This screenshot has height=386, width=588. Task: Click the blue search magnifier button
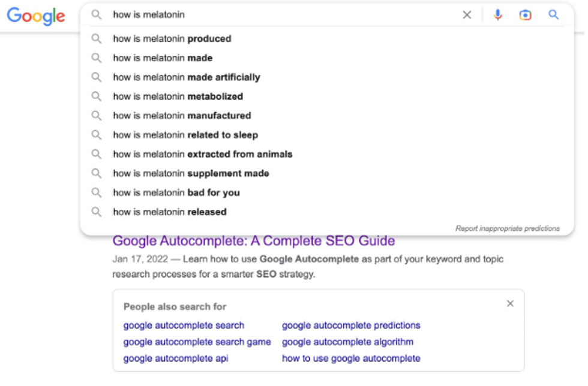point(553,15)
